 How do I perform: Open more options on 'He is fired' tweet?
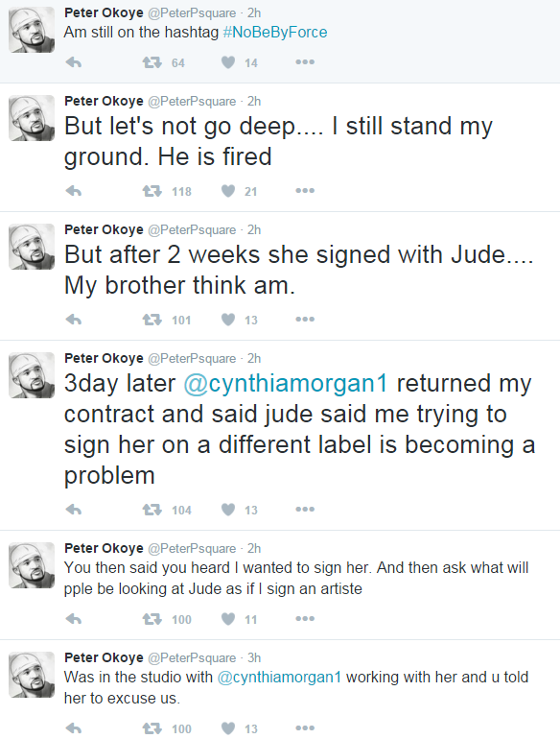coord(305,191)
